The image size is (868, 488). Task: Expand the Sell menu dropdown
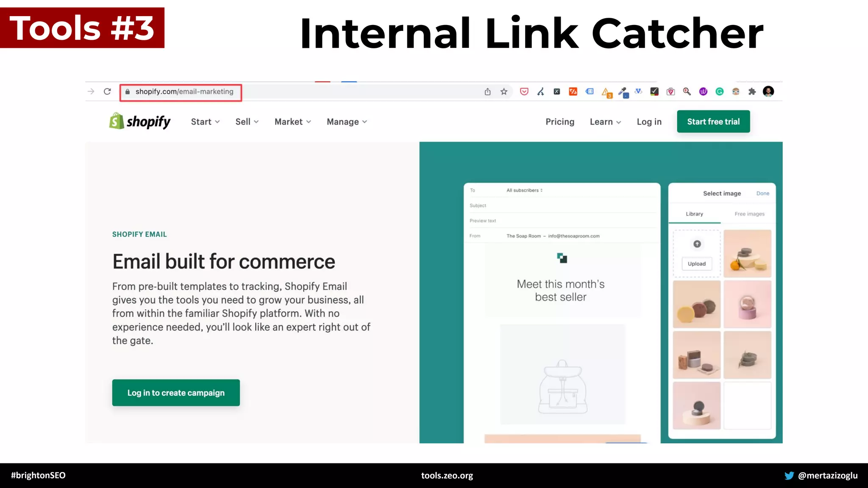pyautogui.click(x=247, y=122)
